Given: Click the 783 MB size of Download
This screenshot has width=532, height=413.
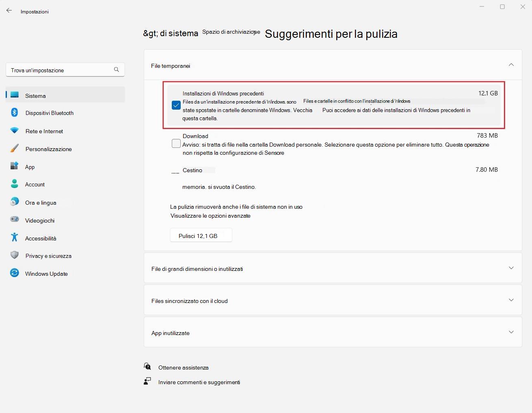Looking at the screenshot, I should (x=487, y=136).
